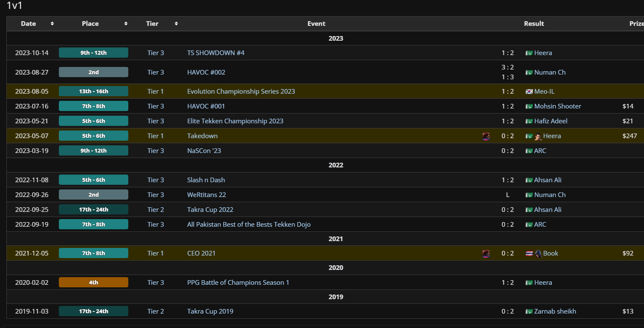Click the Result column header
The width and height of the screenshot is (644, 328).
[534, 24]
